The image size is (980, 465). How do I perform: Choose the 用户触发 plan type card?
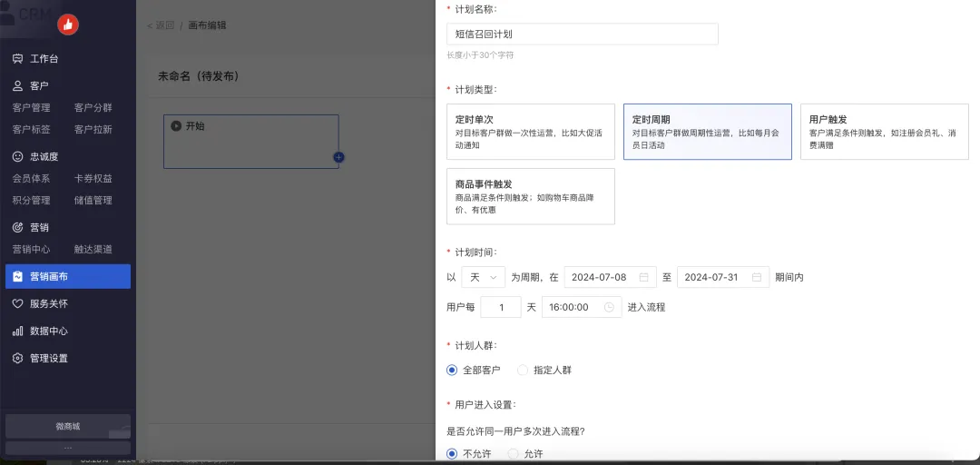tap(883, 132)
